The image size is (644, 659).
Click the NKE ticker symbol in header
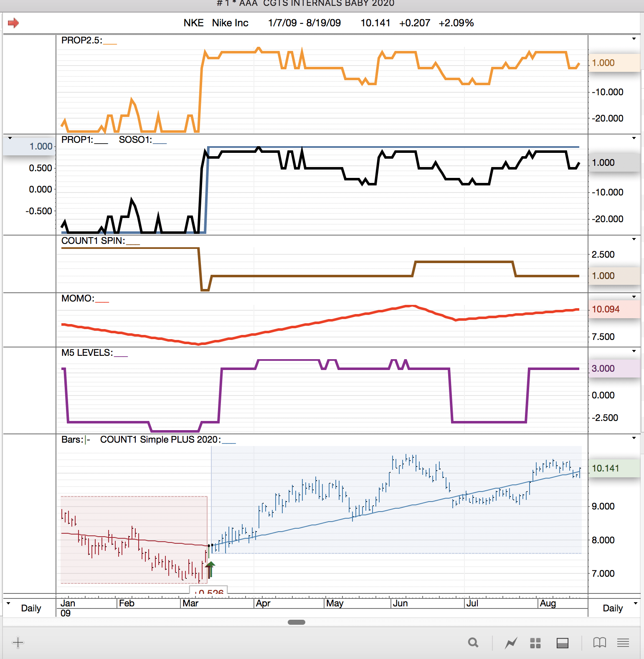click(x=193, y=23)
